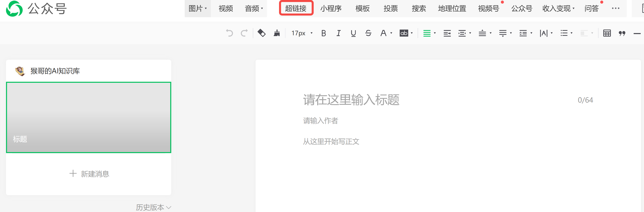This screenshot has width=644, height=212.
Task: Insert a 地理位置 location
Action: (452, 8)
